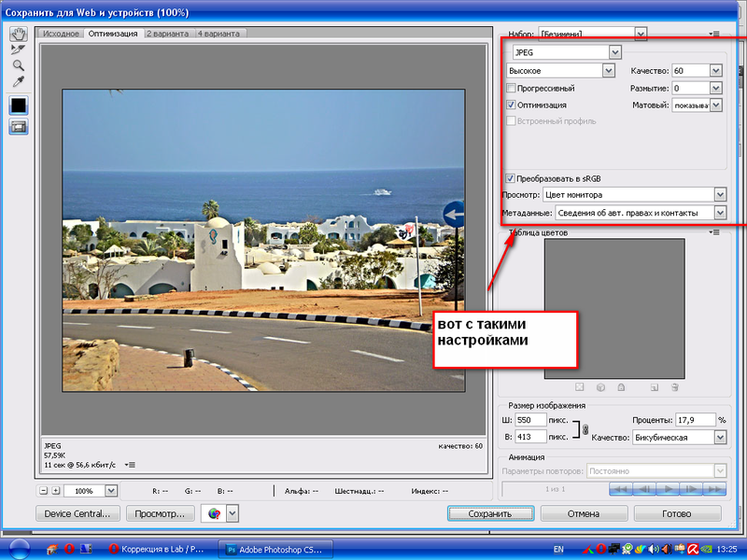Toggle slices visibility button
The width and height of the screenshot is (747, 560).
coord(18,127)
